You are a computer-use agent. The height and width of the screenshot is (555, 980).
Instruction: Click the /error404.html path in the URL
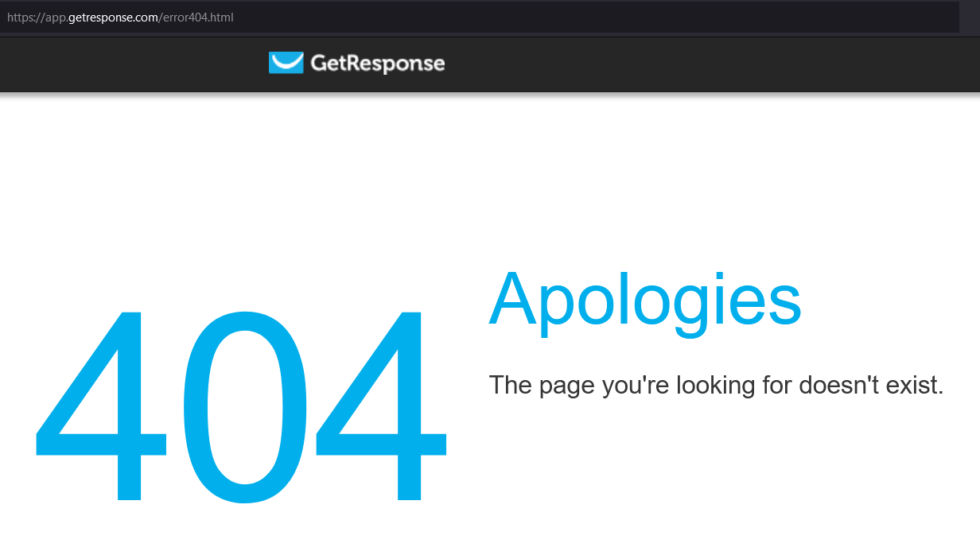[196, 17]
